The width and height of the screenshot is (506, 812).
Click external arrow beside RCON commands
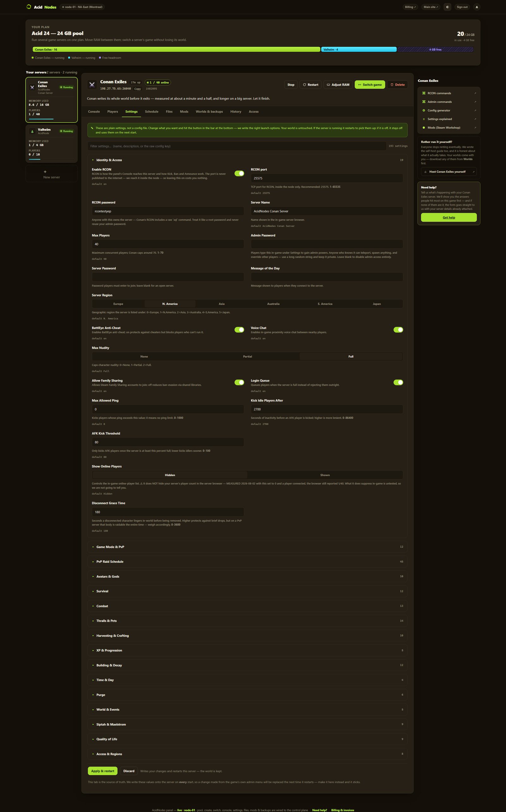click(x=475, y=93)
